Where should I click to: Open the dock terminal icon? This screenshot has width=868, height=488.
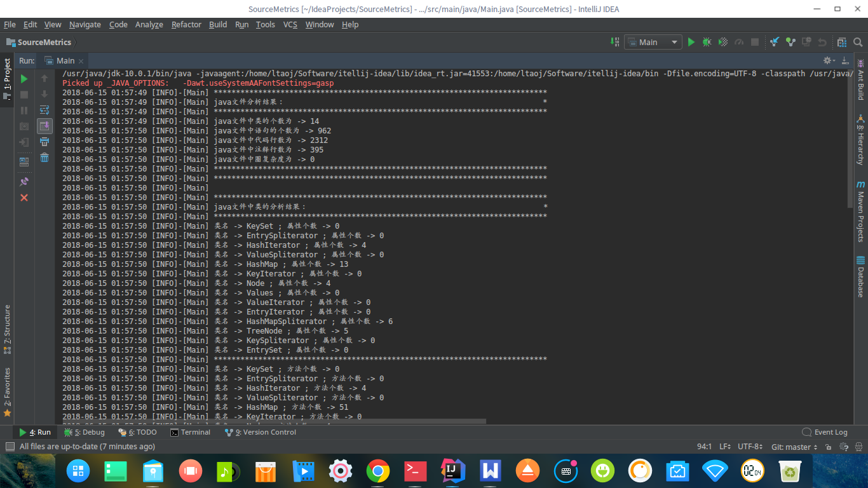416,471
